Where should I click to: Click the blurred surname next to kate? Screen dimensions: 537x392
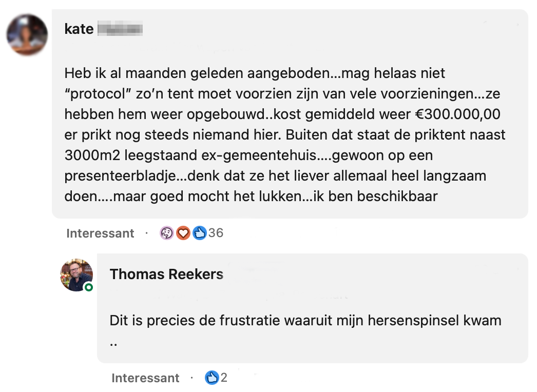pos(120,29)
